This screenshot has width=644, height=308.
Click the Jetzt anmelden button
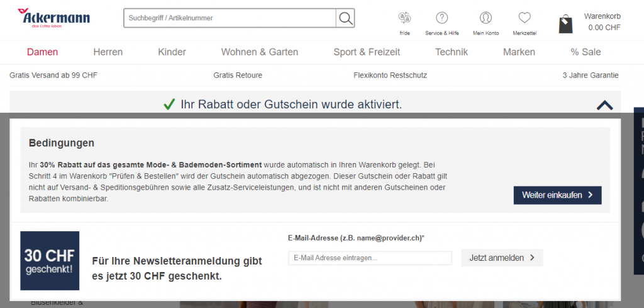[x=502, y=258]
